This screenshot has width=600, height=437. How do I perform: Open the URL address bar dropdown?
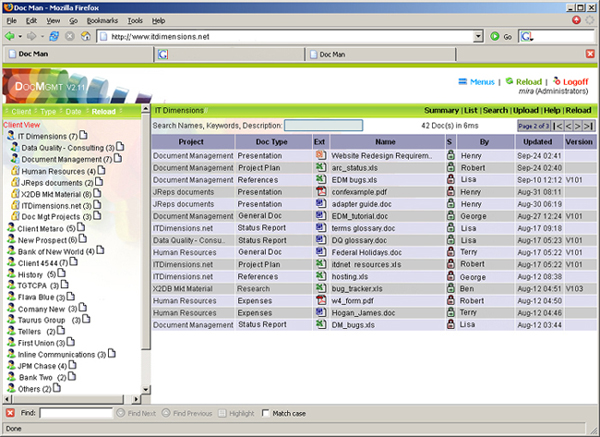[x=477, y=36]
